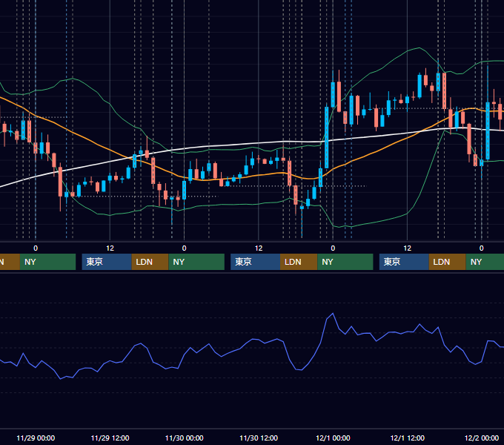504x445 pixels.
Task: Select the 東京 session block on 12/1
Action: point(404,262)
